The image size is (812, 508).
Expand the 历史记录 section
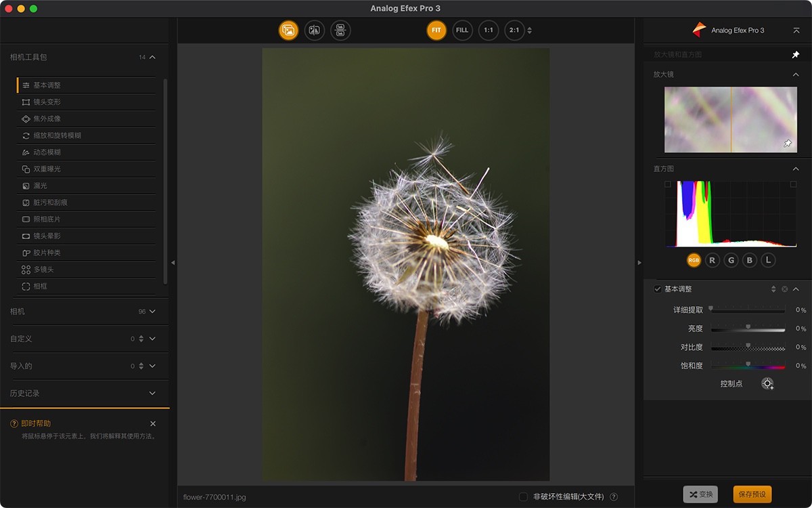click(x=152, y=394)
